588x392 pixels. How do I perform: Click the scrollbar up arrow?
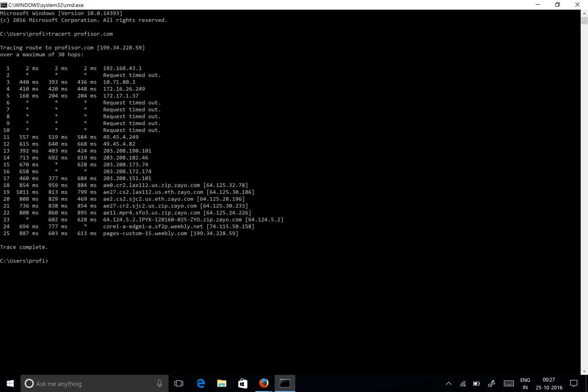tap(584, 13)
